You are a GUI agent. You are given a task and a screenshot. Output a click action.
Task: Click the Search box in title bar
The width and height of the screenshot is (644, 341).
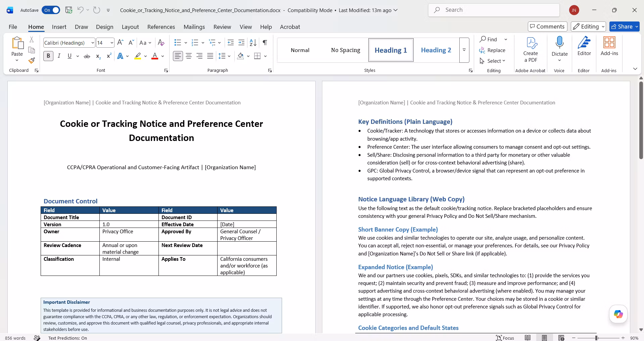[x=494, y=10]
